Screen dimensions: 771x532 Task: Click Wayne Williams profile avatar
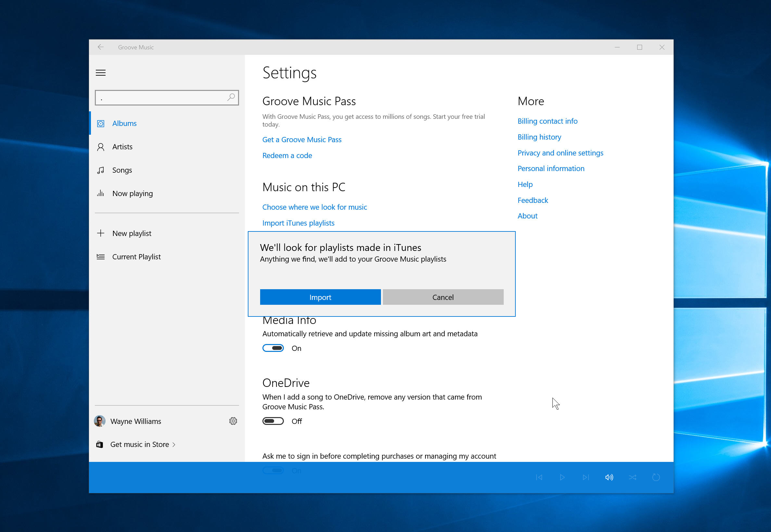[100, 421]
